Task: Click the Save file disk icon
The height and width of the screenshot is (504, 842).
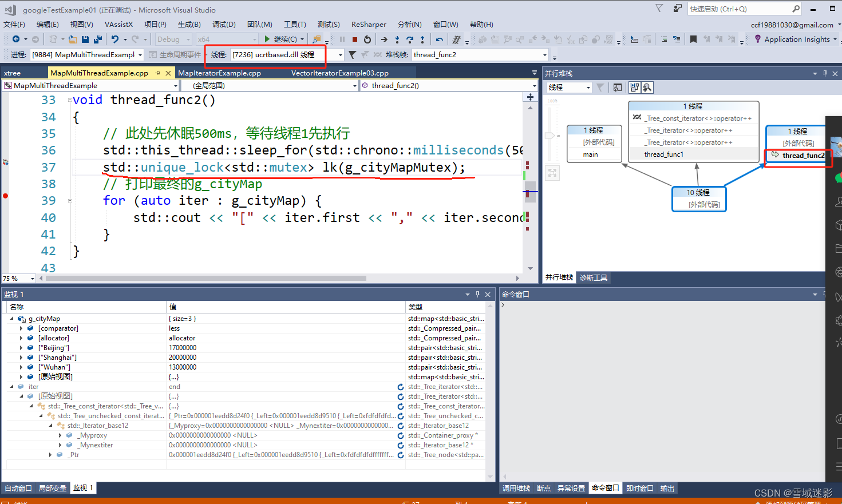Action: [85, 39]
